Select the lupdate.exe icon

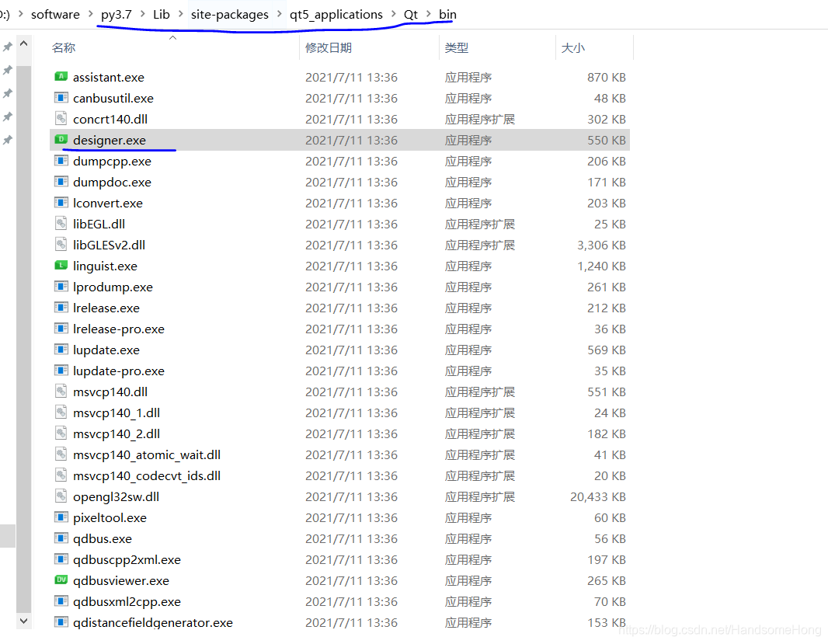(x=61, y=350)
